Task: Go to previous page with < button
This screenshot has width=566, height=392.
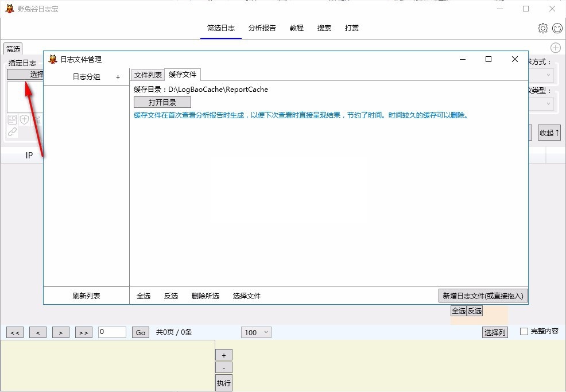Action: click(x=38, y=332)
